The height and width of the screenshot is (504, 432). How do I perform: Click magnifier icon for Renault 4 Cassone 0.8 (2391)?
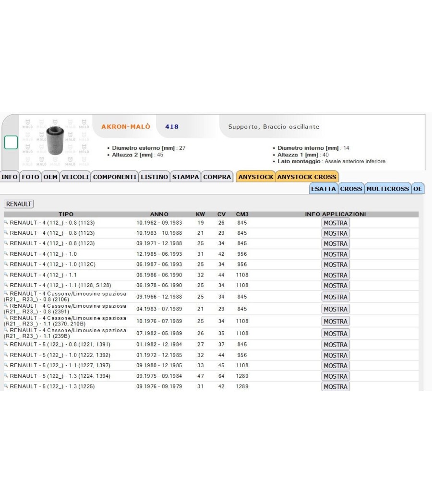[x=6, y=305]
